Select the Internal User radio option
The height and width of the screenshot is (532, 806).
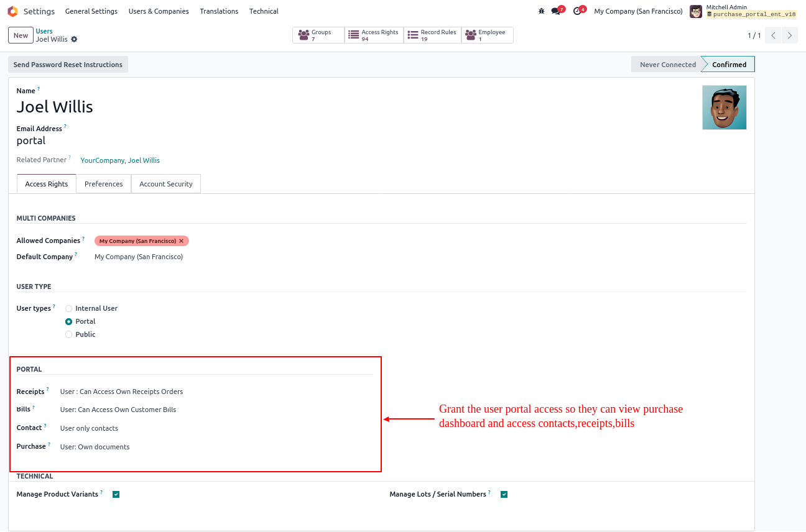tap(69, 308)
